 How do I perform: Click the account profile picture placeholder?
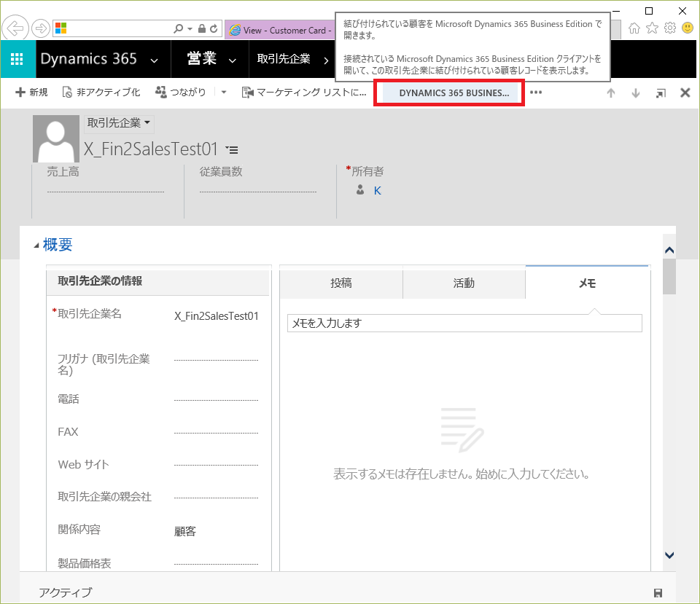tap(56, 138)
